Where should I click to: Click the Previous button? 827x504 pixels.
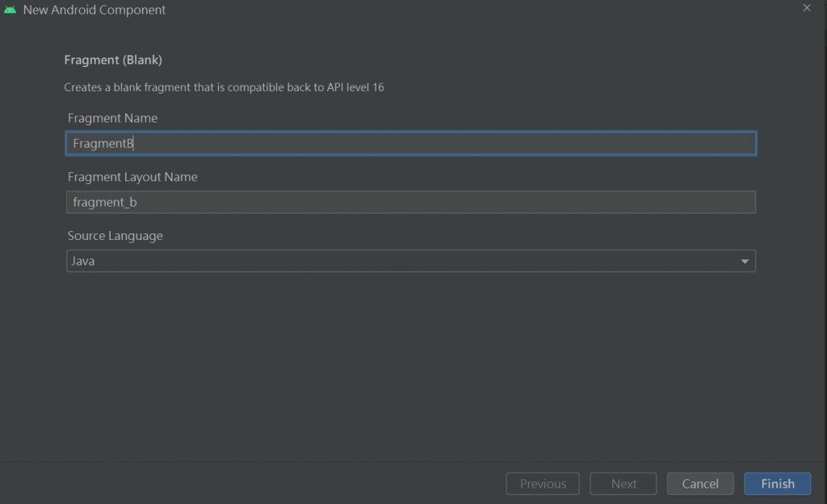coord(543,484)
